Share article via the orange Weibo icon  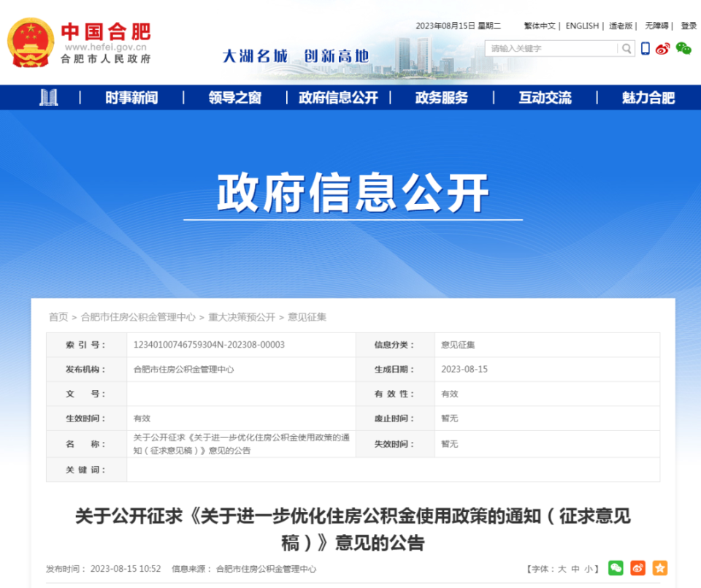click(638, 566)
